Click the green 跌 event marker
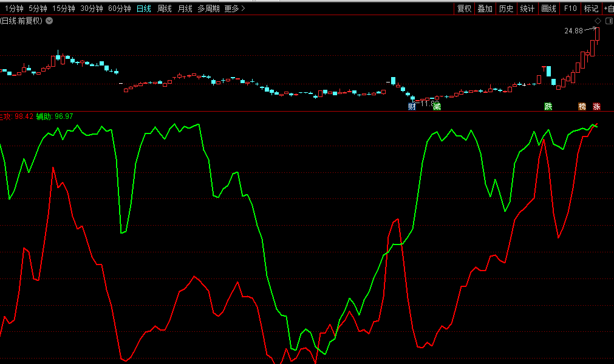Viewport: 614px width, 364px height. 548,107
